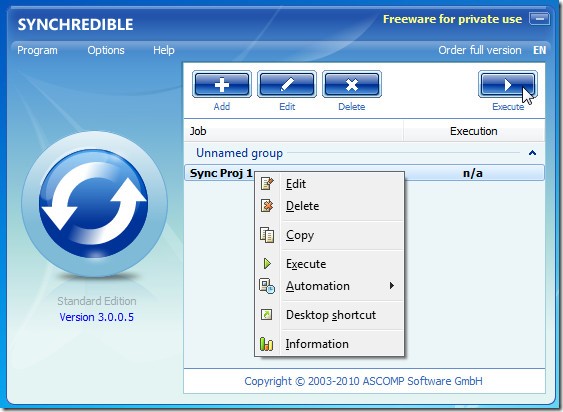
Task: Choose Execute from the context menu
Action: pyautogui.click(x=329, y=264)
